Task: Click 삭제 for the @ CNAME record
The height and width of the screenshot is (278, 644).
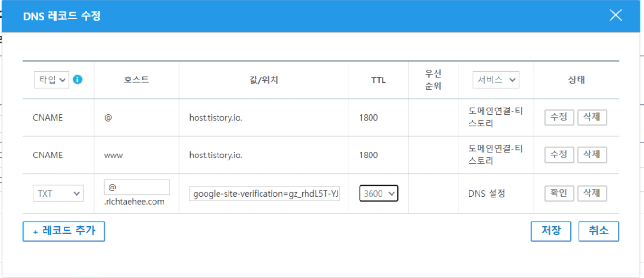Action: tap(592, 117)
